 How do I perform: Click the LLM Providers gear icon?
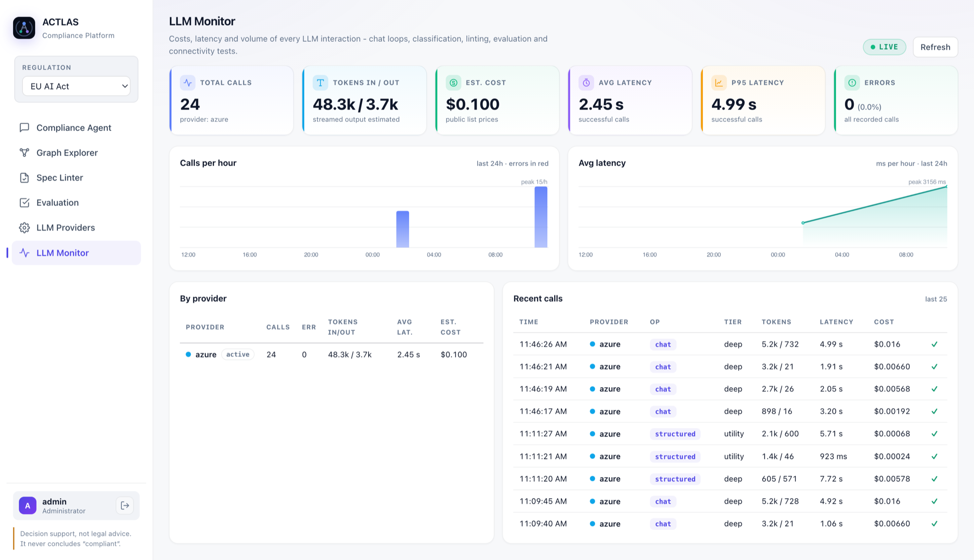tap(24, 227)
